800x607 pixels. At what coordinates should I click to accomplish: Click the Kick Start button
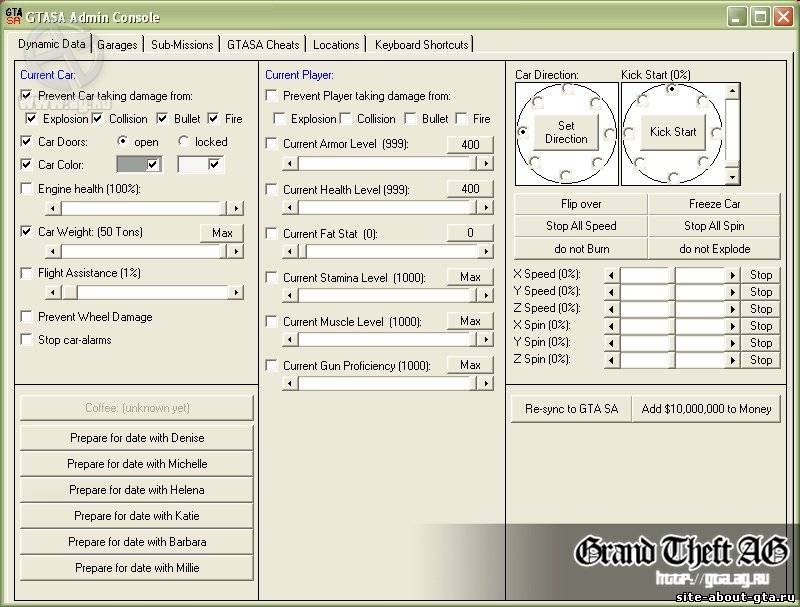pos(672,132)
